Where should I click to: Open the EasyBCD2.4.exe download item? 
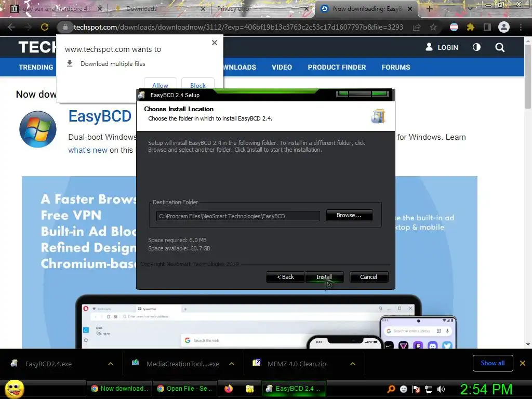(x=48, y=364)
